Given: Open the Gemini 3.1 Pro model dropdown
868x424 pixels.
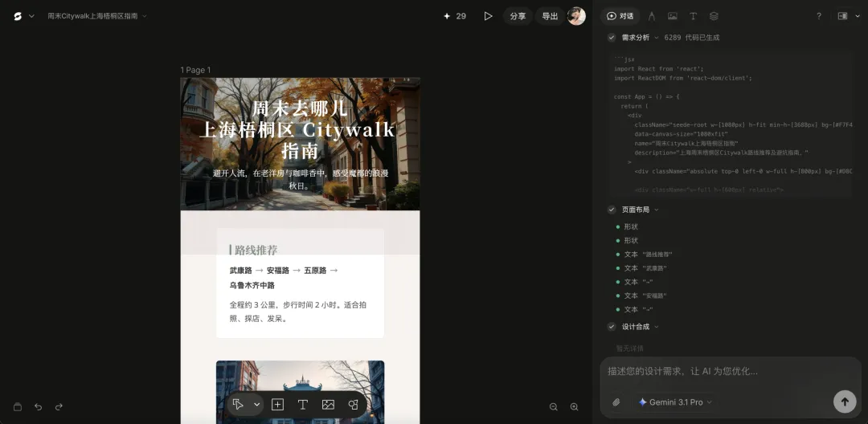Looking at the screenshot, I should (675, 402).
